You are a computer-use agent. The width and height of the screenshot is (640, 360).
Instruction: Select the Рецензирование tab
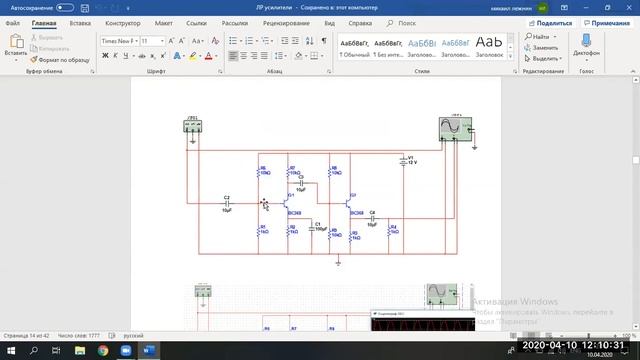click(286, 23)
